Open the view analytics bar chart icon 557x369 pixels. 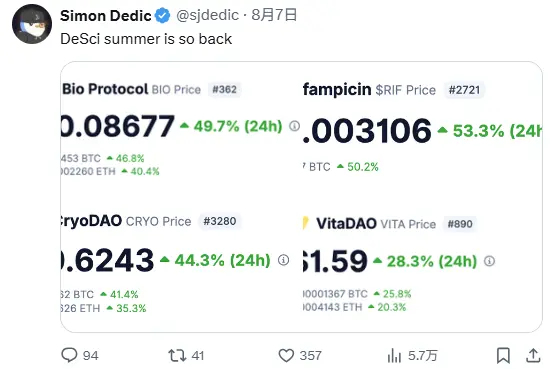394,355
